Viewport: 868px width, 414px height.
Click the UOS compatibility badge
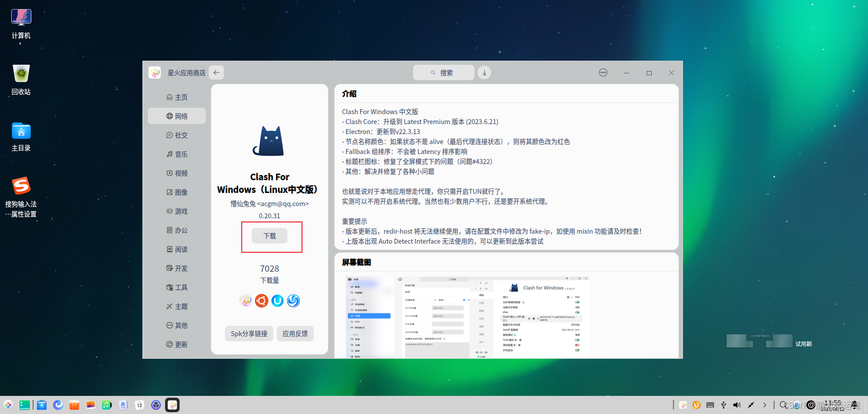pyautogui.click(x=278, y=300)
